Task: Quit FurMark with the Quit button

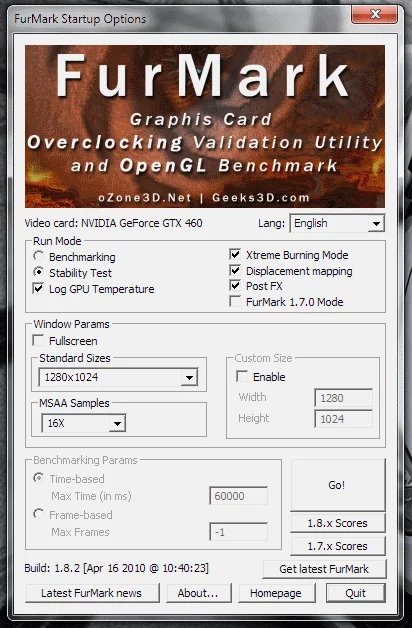Action: [x=356, y=593]
